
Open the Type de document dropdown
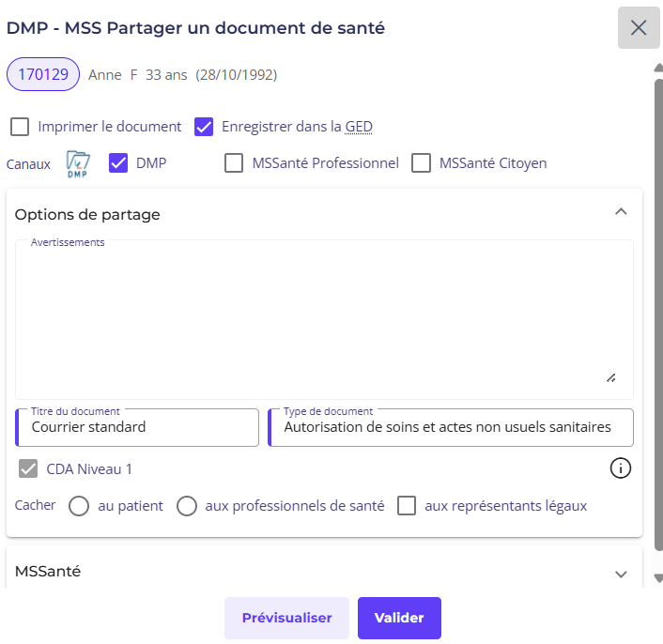click(451, 427)
